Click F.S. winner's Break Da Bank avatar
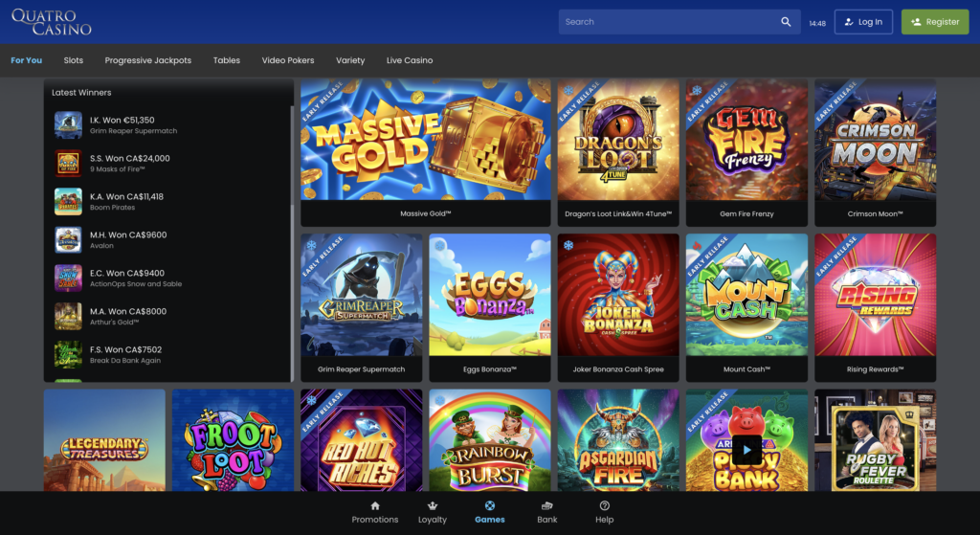 pyautogui.click(x=68, y=354)
